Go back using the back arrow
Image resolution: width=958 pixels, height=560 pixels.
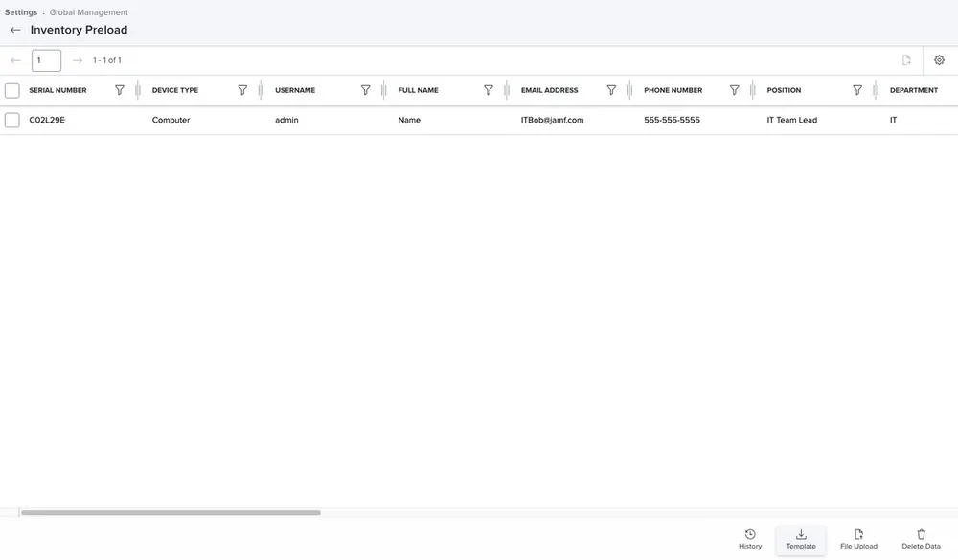14,29
